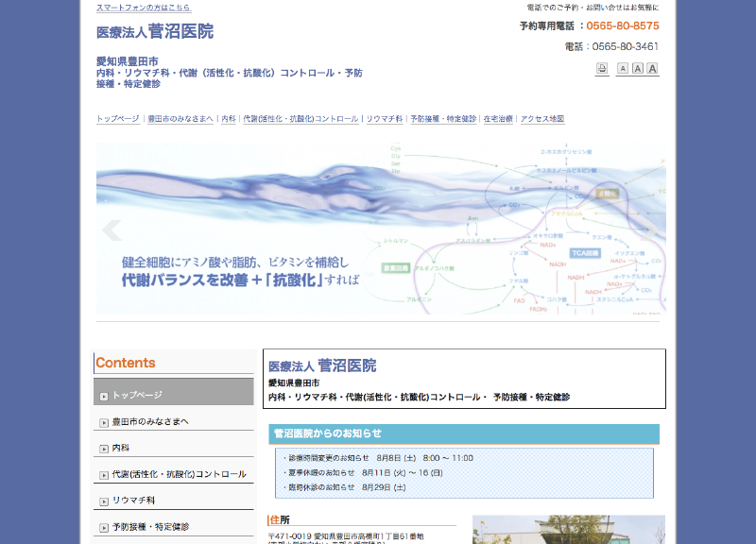Click reservation phone number 0565-80-8575
Image resolution: width=756 pixels, height=544 pixels.
coord(623,26)
